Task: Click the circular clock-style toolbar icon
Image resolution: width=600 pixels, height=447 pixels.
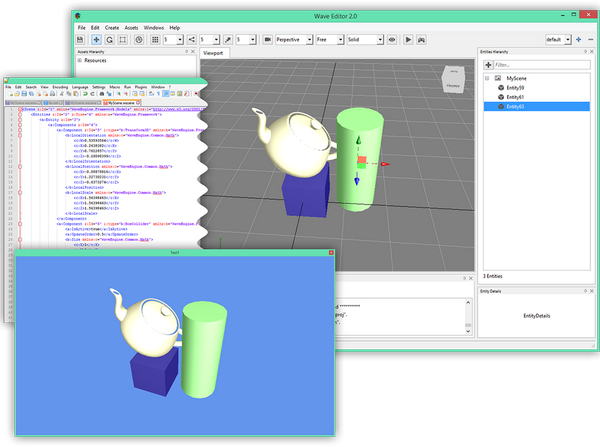Action: pos(139,39)
